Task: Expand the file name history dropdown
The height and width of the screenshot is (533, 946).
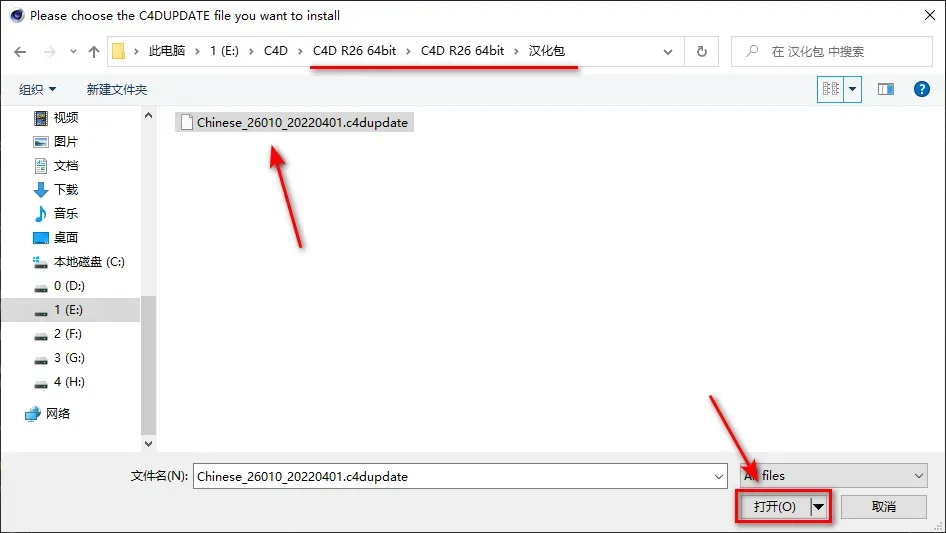Action: 719,477
